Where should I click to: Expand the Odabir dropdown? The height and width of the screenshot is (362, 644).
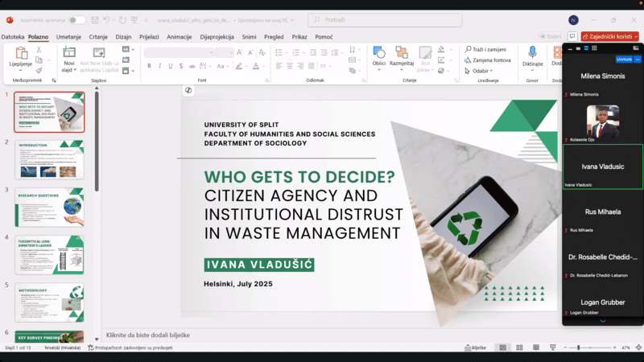(x=481, y=71)
